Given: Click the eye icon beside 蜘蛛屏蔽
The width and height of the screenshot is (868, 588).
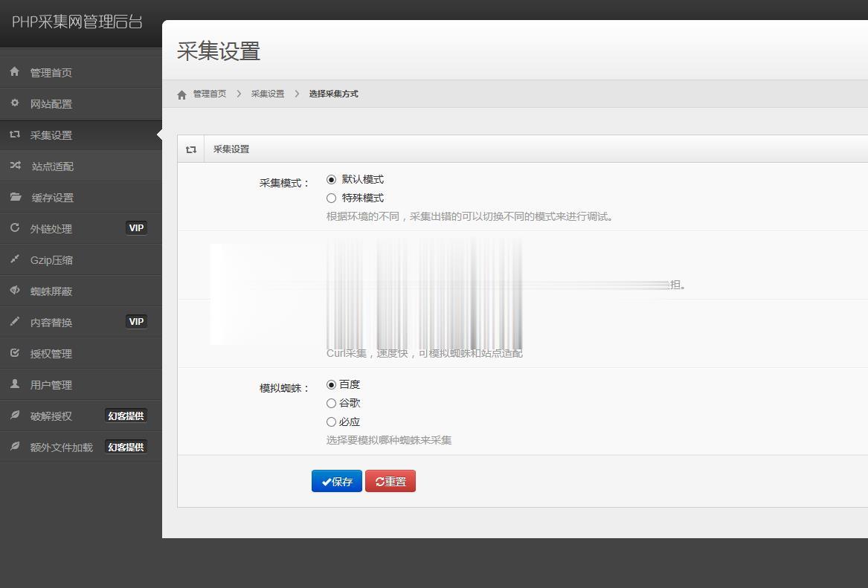Looking at the screenshot, I should click(x=15, y=290).
